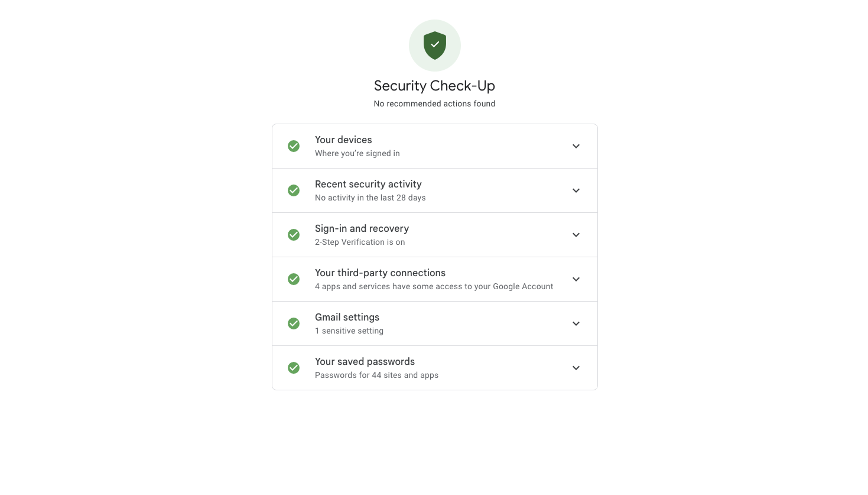Screen dimensions: 868x495
Task: Open Recent security activity section title
Action: [x=368, y=184]
